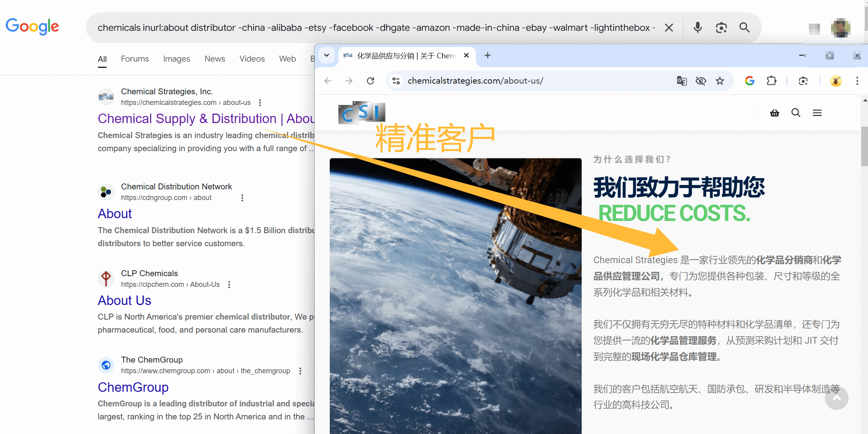Click the Google G extension icon
This screenshot has width=868, height=434.
coord(750,81)
